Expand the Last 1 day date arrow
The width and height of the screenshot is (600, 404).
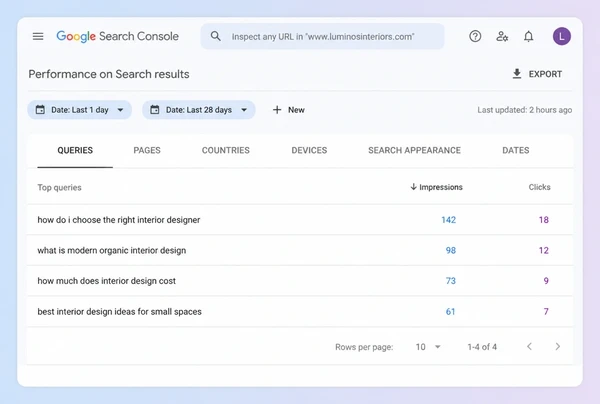click(x=120, y=110)
